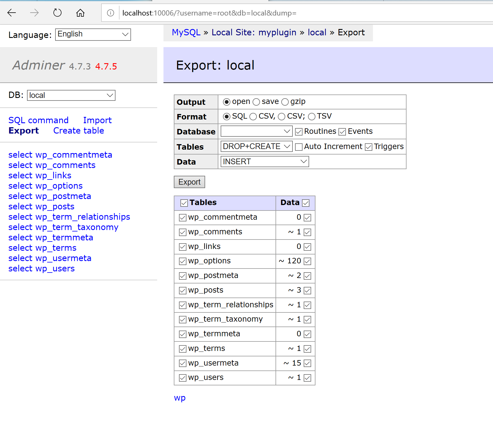Click the Local Site: myplugin breadcrumb

(254, 32)
